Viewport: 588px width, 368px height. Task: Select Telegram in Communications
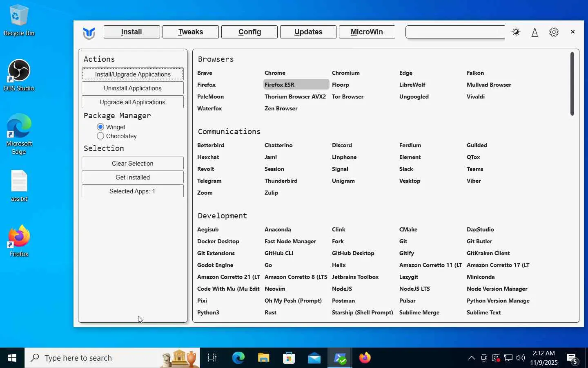(x=209, y=181)
